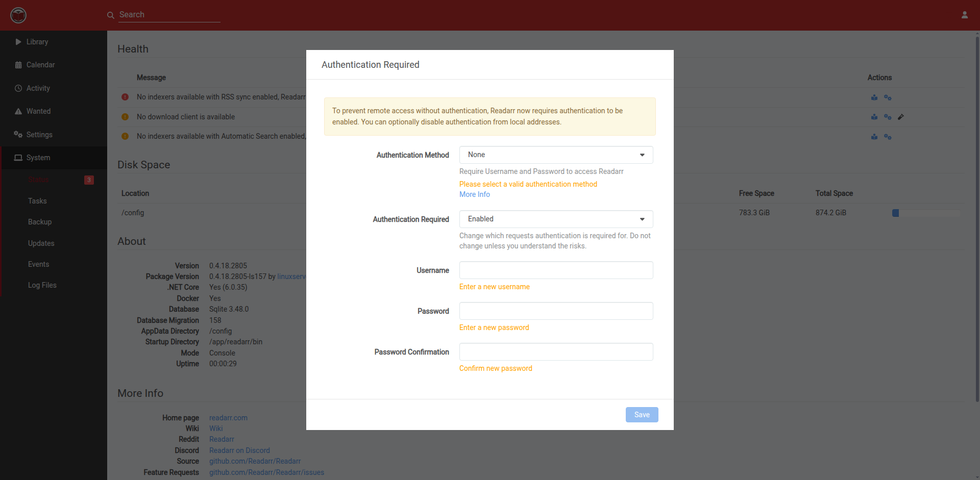980x480 pixels.
Task: Click the /config location cell
Action: 133,213
